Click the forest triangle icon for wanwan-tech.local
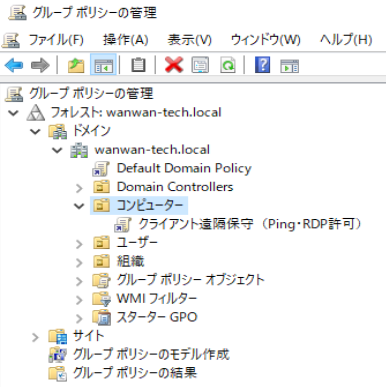 (36, 112)
